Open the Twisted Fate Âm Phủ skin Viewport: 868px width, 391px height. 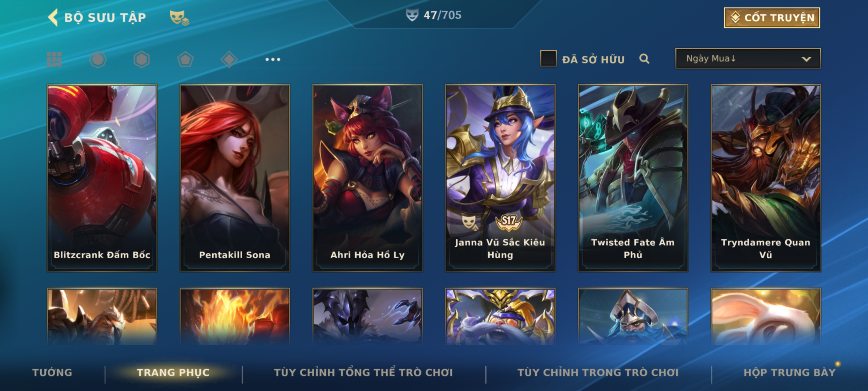point(633,178)
